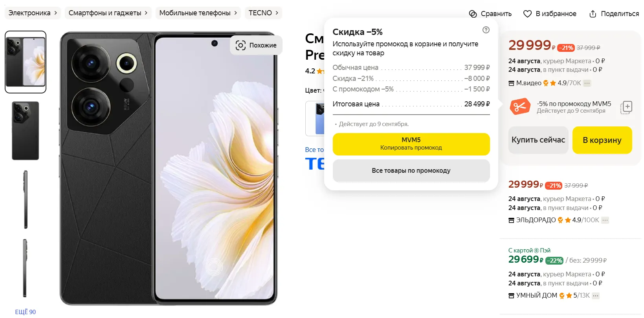The height and width of the screenshot is (318, 644).
Task: Open the УМНЫЙ ДОМ offer more-options dots
Action: coord(596,296)
